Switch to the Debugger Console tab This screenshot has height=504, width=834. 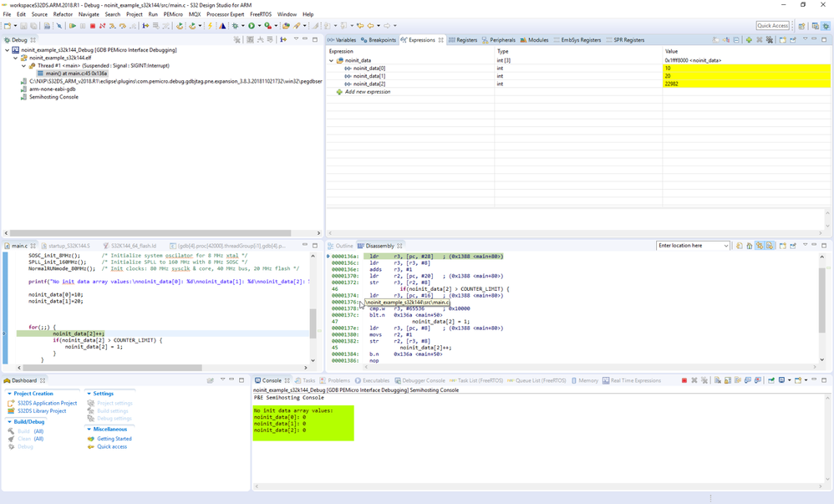tap(420, 380)
